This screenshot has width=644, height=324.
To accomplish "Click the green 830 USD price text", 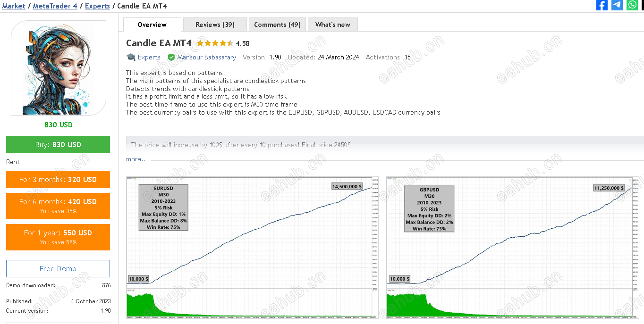I will coord(59,125).
